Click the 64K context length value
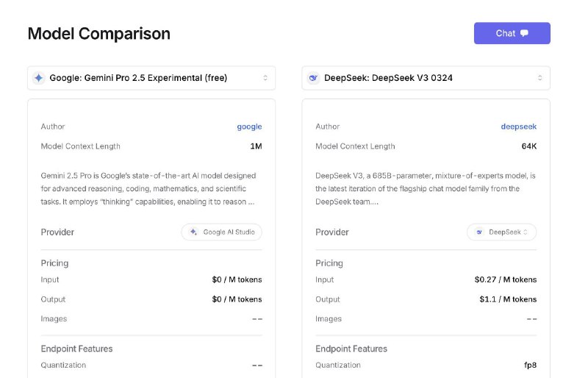588x378 pixels. point(529,146)
